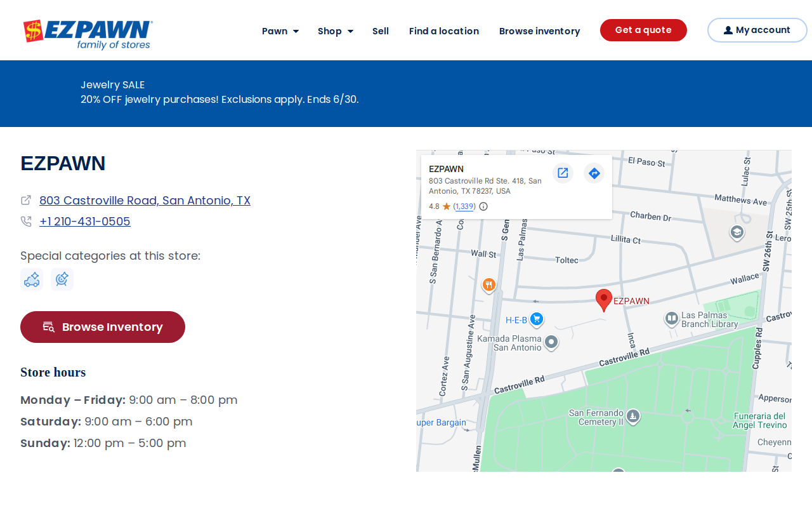
Task: Click the Get a quote button
Action: coord(643,30)
